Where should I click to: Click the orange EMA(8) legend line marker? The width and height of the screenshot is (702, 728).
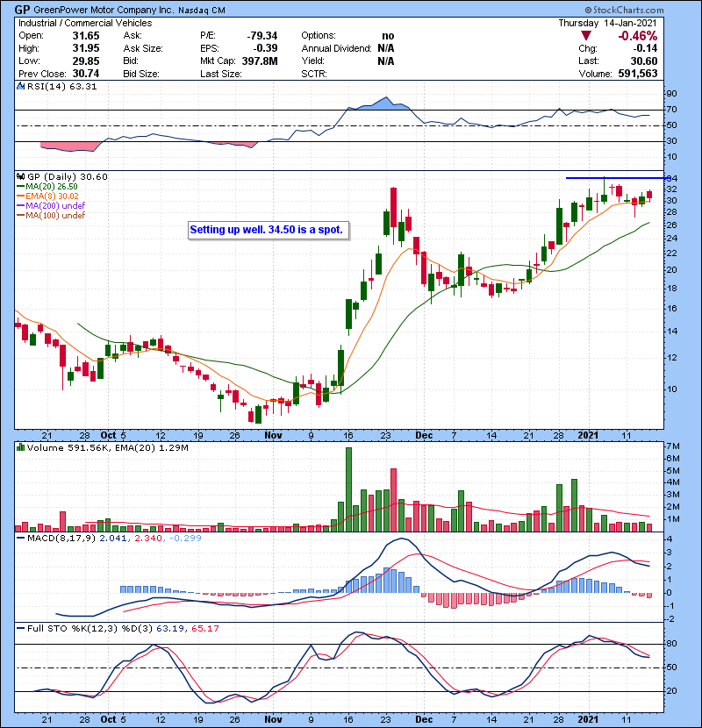(x=20, y=196)
